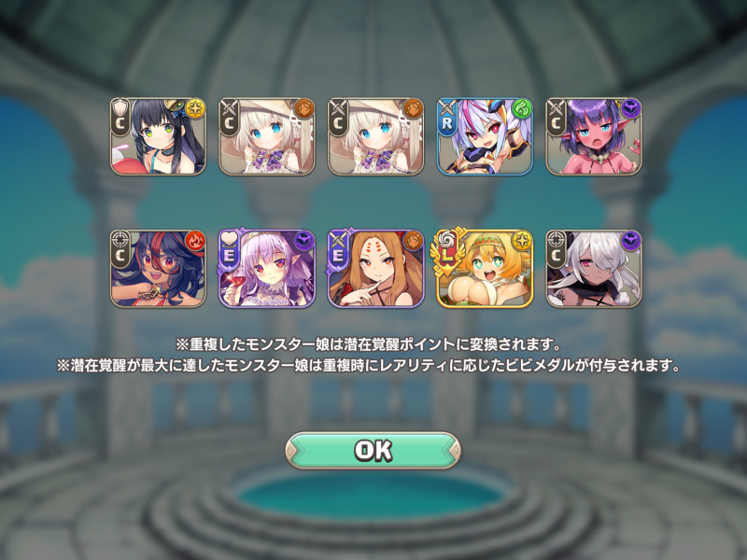Click the fire element icon on bottom-left card
Image resolution: width=747 pixels, height=560 pixels.
tap(195, 241)
